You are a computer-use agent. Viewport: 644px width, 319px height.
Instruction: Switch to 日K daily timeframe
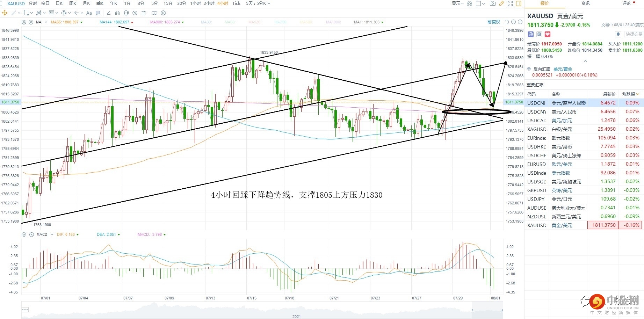pyautogui.click(x=59, y=3)
